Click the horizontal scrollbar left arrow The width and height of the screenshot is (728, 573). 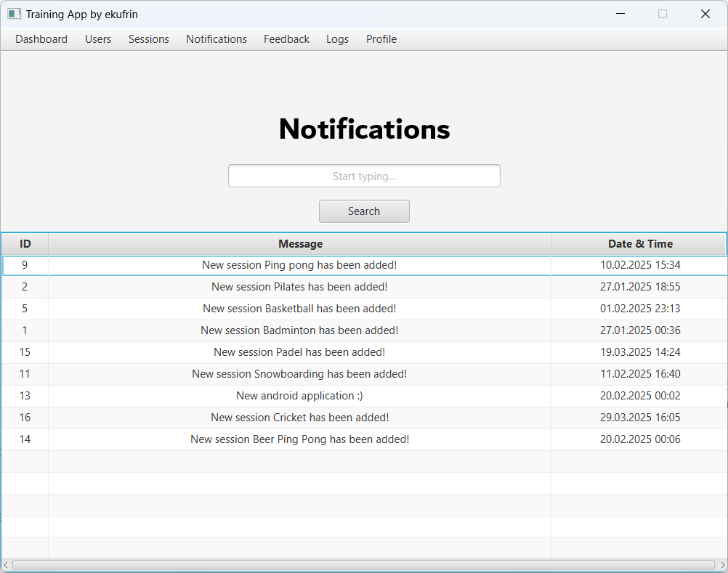6,565
